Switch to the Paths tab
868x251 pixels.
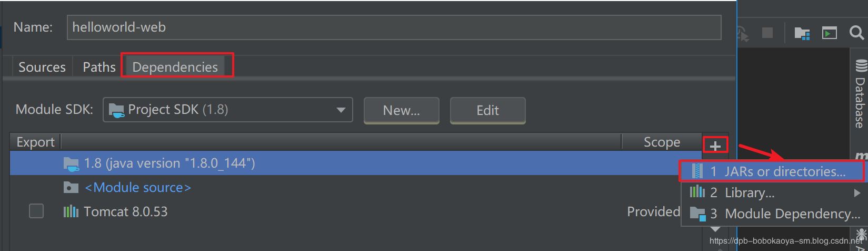point(99,67)
